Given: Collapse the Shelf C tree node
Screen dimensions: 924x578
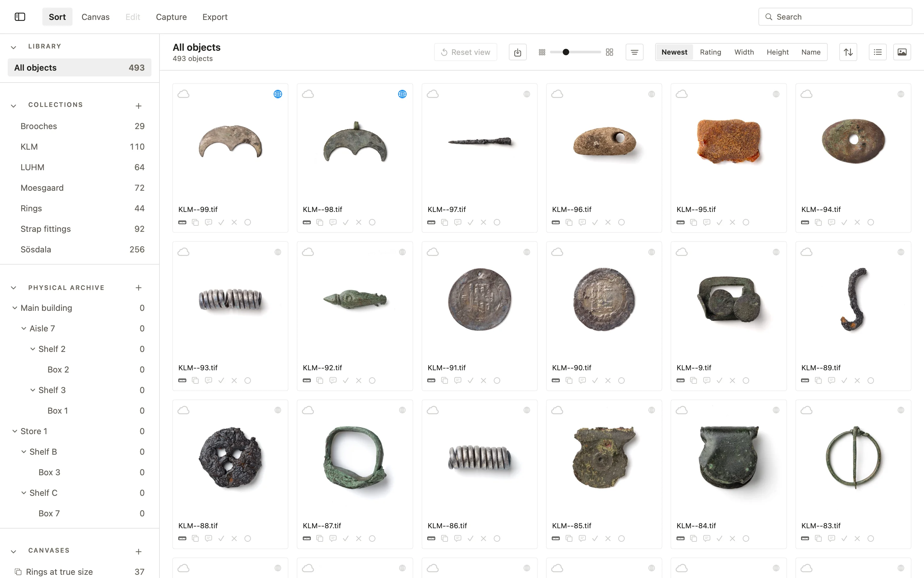Looking at the screenshot, I should pos(24,493).
